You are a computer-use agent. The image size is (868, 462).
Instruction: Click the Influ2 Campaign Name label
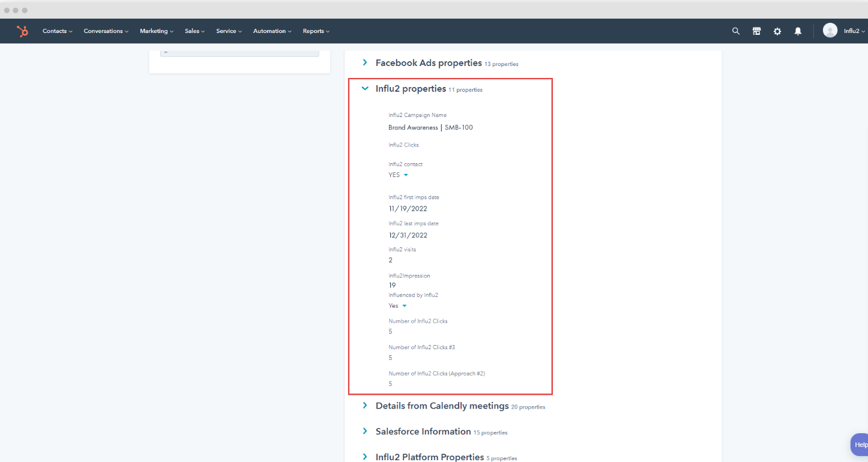417,115
